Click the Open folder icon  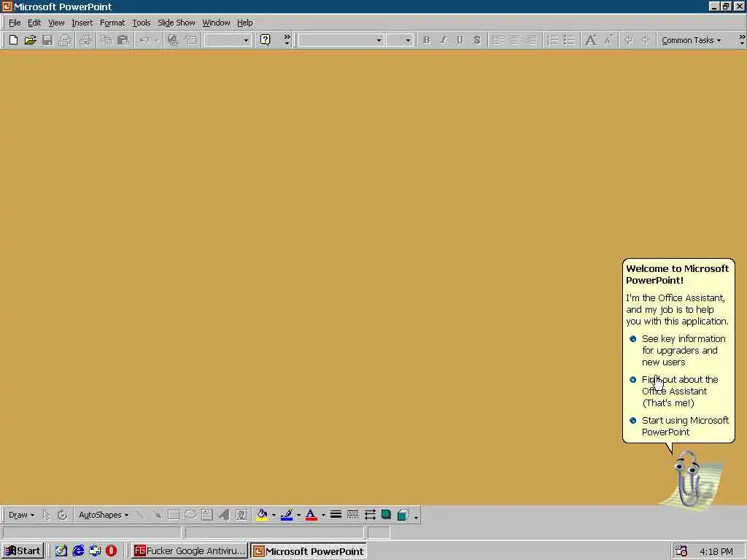tap(30, 40)
